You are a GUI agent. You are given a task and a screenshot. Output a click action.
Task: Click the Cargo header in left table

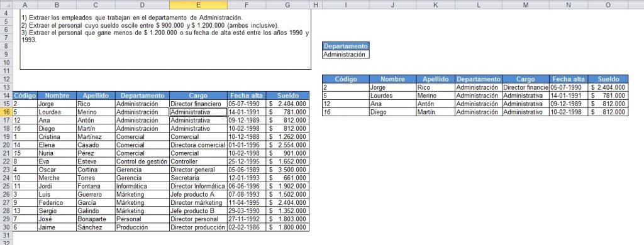point(198,95)
